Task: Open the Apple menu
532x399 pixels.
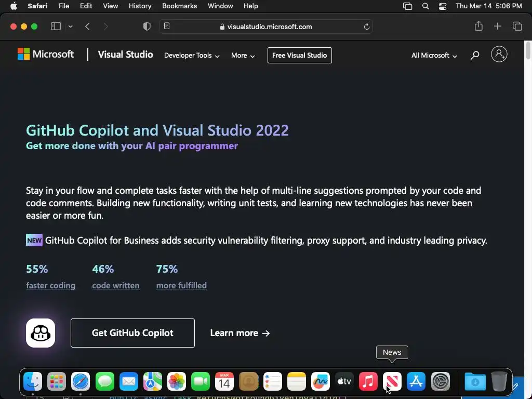Action: [14, 6]
